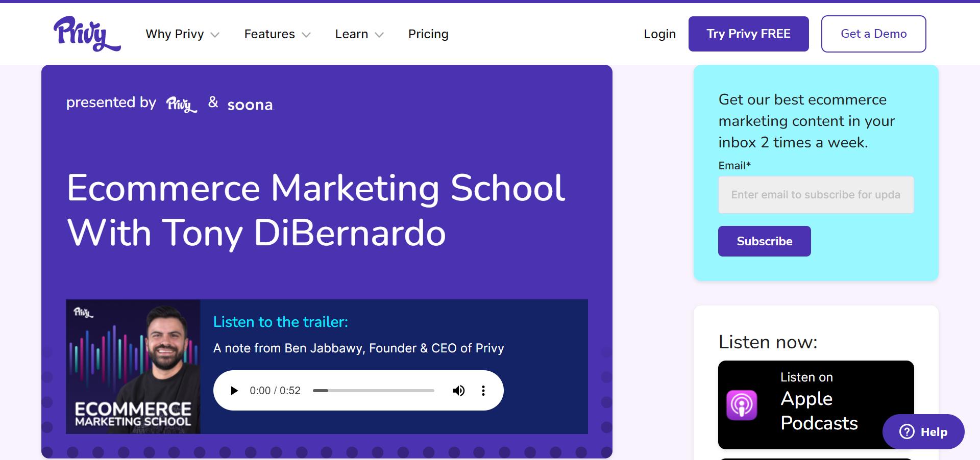Click the Apple Podcasts purple icon
Screen dimensions: 980x460
click(x=742, y=405)
